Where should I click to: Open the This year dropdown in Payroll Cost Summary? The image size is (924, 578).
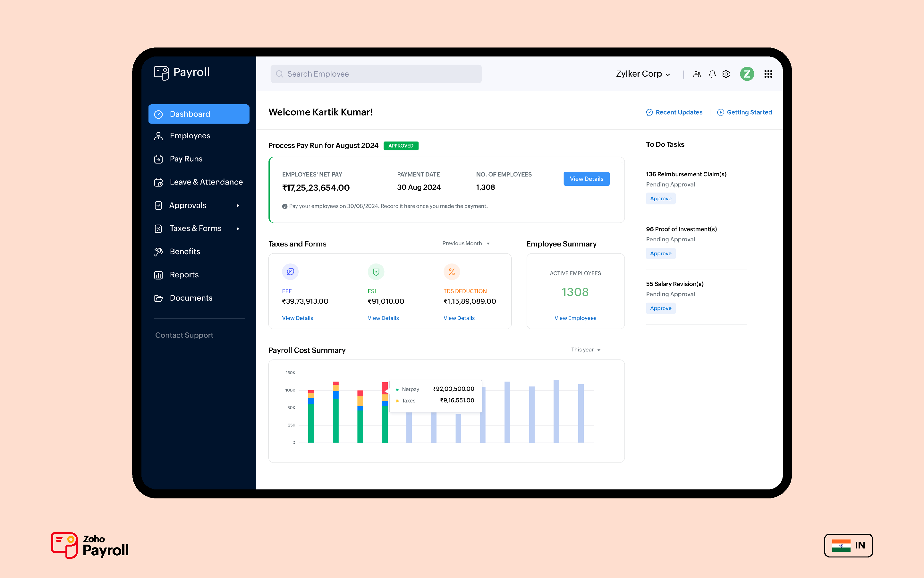[x=585, y=349]
